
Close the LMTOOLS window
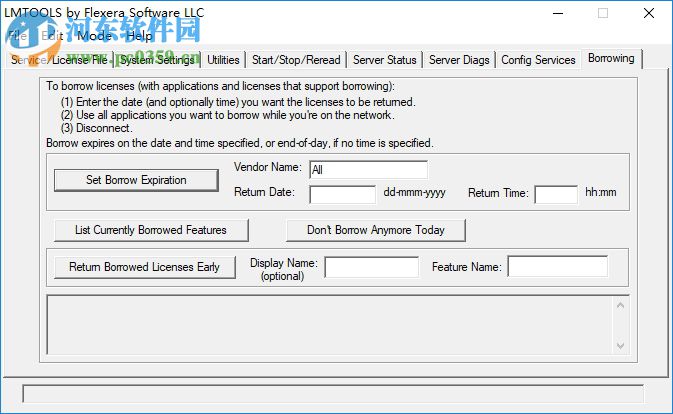click(649, 13)
